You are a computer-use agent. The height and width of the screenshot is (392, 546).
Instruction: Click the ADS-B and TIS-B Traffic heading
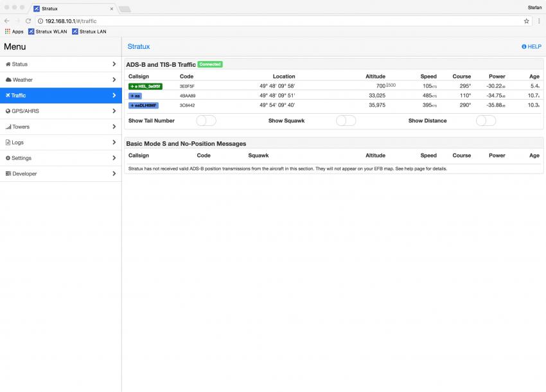point(161,64)
